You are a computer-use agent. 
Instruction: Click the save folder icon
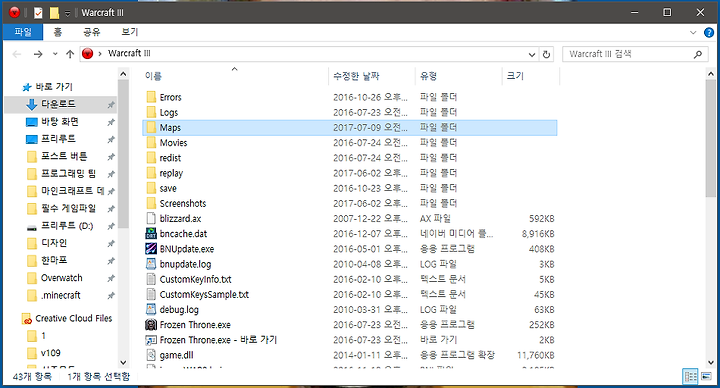(x=151, y=188)
